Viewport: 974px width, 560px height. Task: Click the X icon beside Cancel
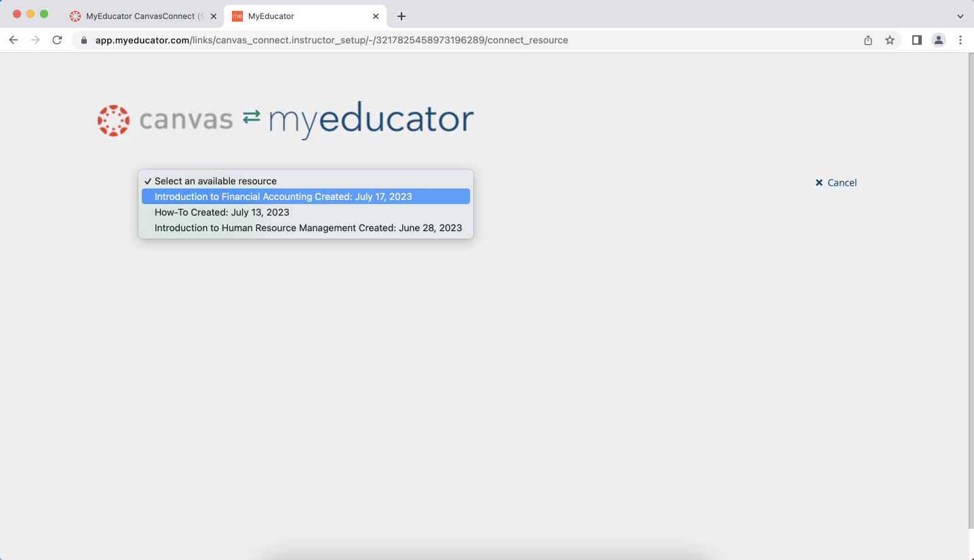(819, 182)
